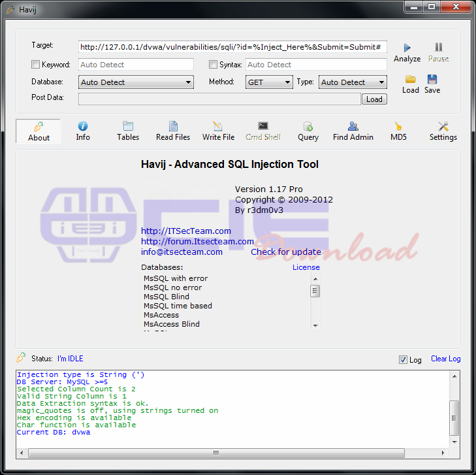
Task: Open the MD5 tab
Action: click(x=398, y=131)
